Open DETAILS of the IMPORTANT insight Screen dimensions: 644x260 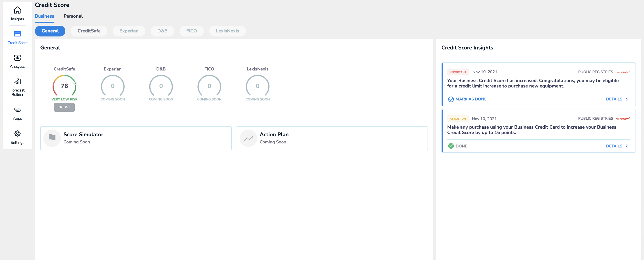(x=614, y=99)
